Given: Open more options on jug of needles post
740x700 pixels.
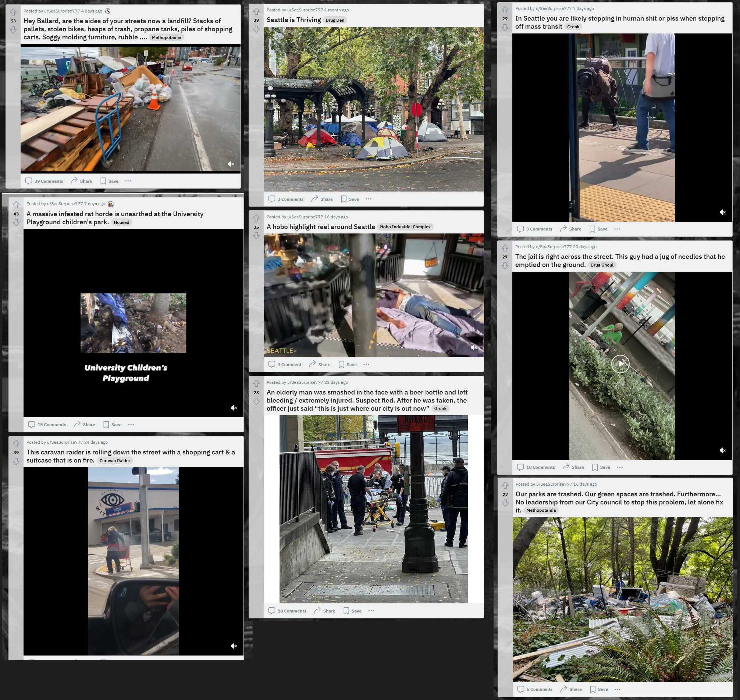Looking at the screenshot, I should tap(620, 467).
